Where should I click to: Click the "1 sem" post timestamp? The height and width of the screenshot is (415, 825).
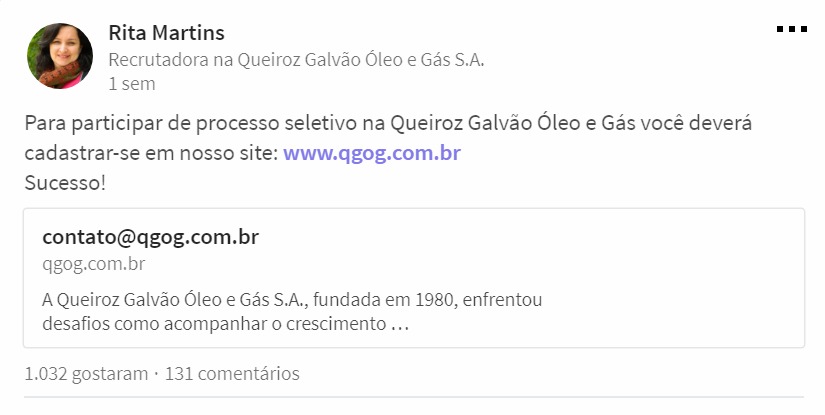[x=132, y=84]
